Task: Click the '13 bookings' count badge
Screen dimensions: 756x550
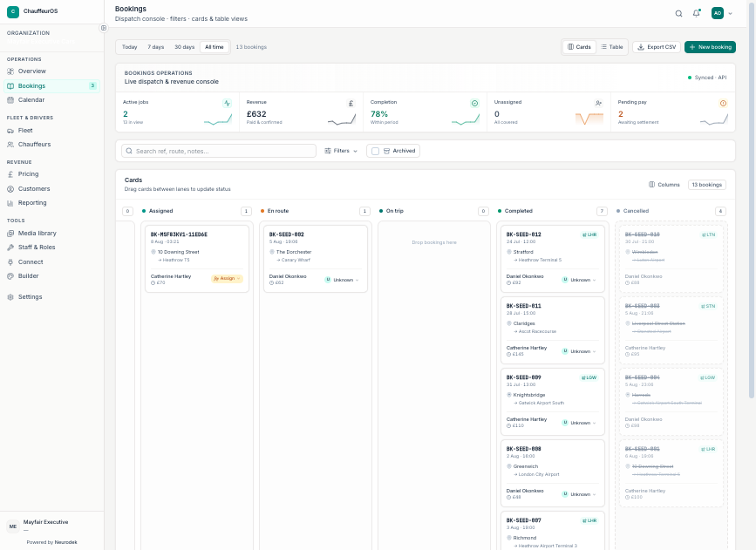Action: click(x=707, y=185)
